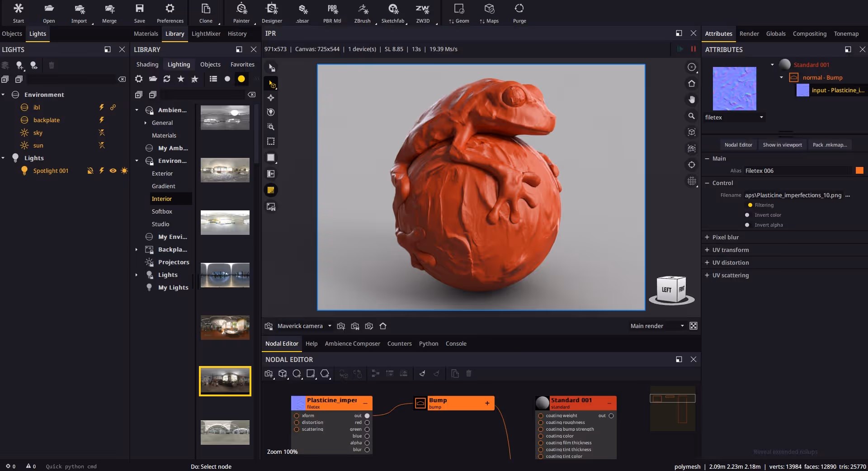Enable the Invert alpha option

(x=747, y=225)
